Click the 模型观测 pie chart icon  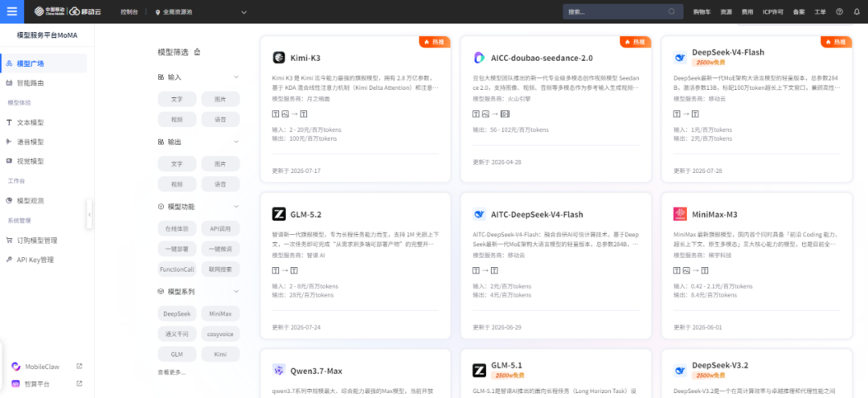pyautogui.click(x=9, y=200)
